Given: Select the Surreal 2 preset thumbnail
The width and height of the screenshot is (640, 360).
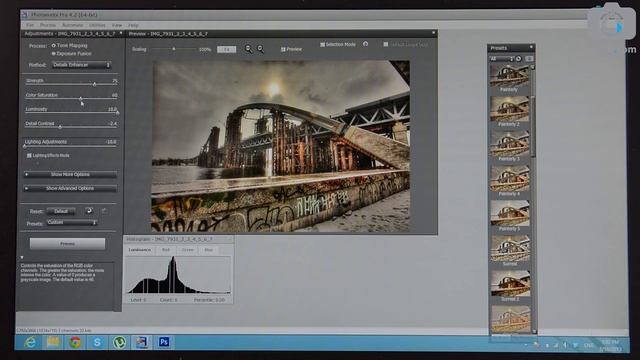Looking at the screenshot, I should [x=510, y=283].
